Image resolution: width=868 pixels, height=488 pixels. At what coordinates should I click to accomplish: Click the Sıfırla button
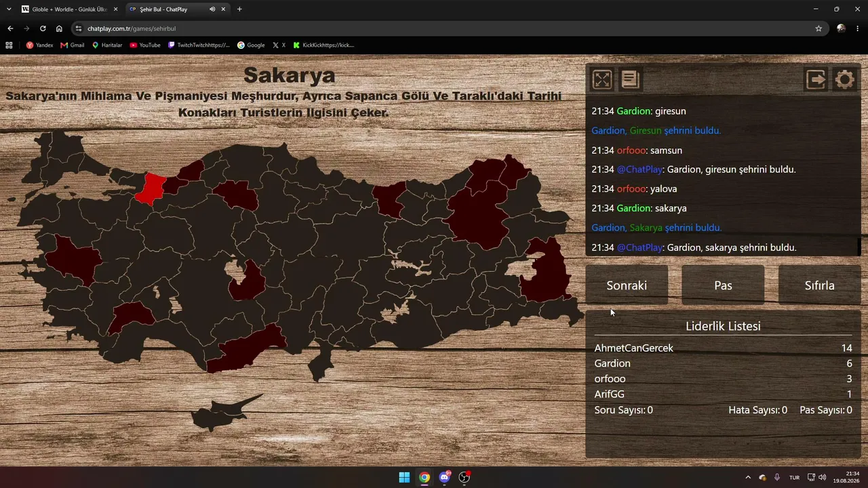pos(819,285)
